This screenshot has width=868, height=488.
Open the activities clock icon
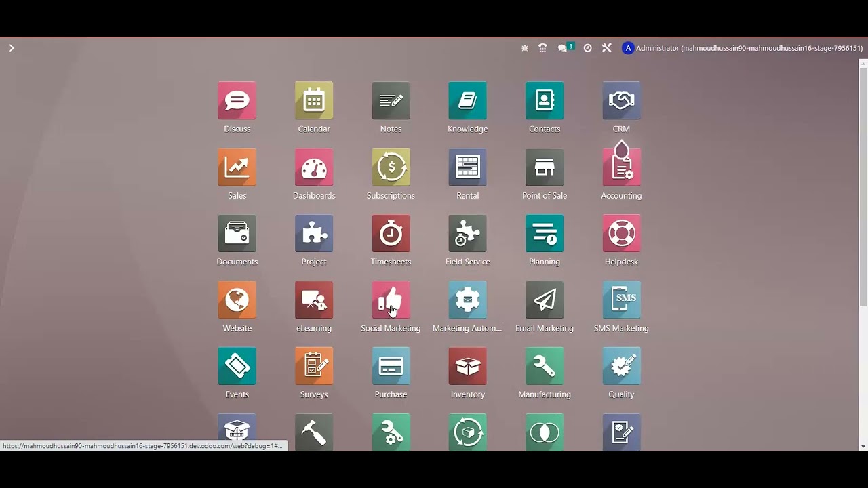(587, 48)
